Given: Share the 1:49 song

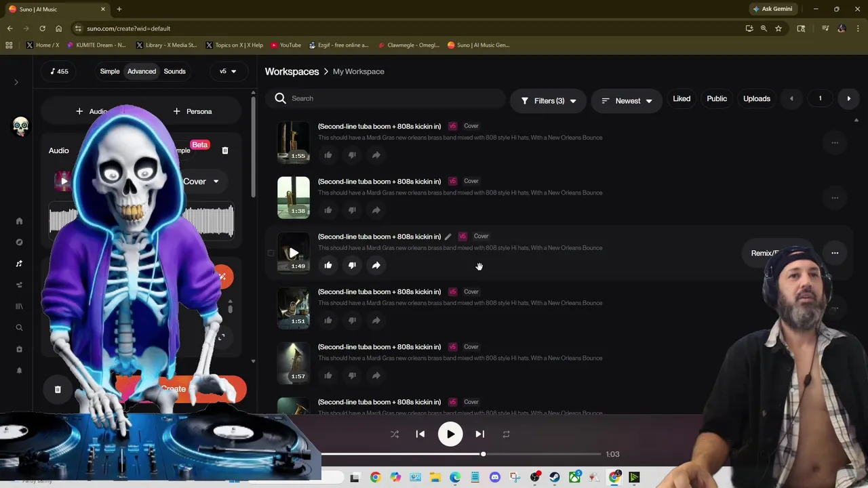Looking at the screenshot, I should click(376, 265).
